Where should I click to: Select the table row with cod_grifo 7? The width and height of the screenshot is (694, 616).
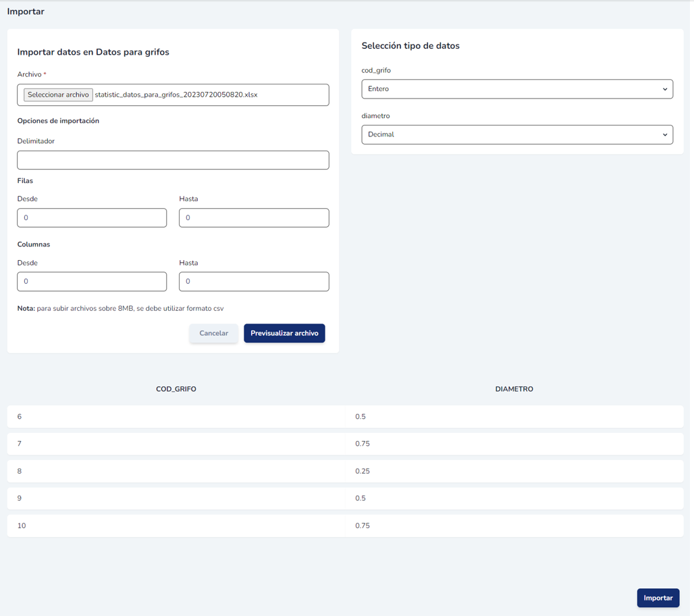(x=176, y=444)
